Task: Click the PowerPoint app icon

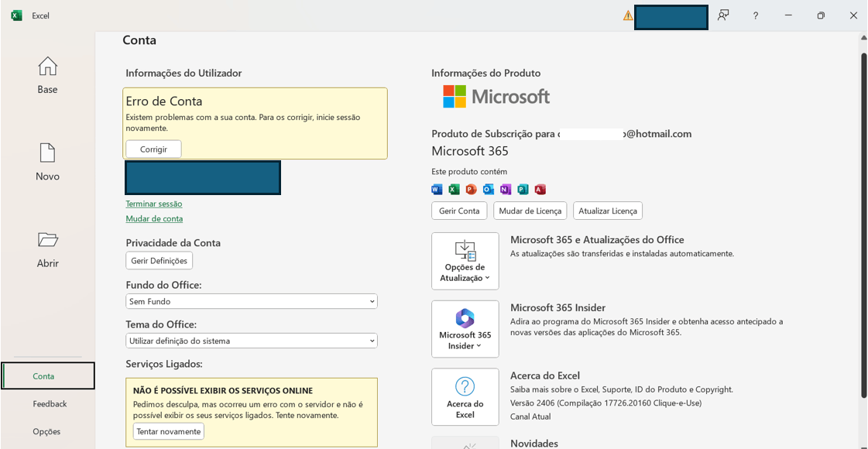Action: [471, 190]
